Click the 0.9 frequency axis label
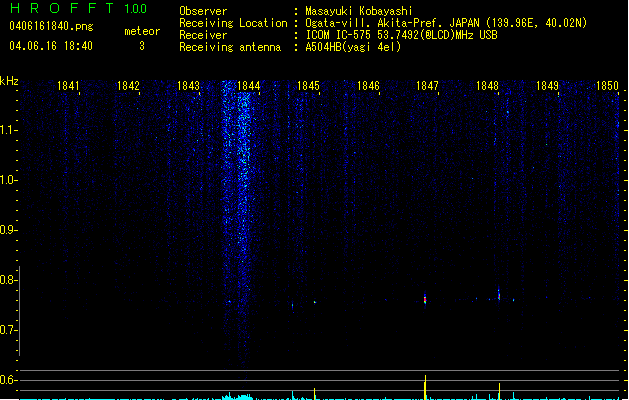Viewport: 629px width, 400px height. pos(8,230)
